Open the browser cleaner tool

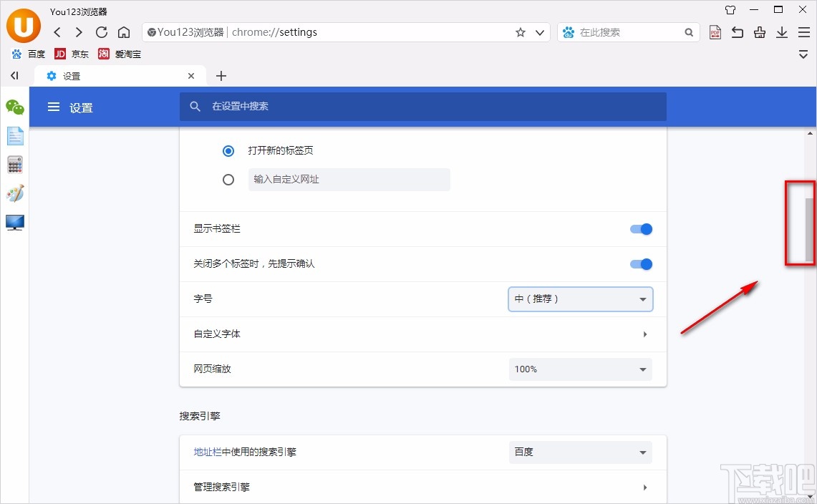click(x=759, y=32)
